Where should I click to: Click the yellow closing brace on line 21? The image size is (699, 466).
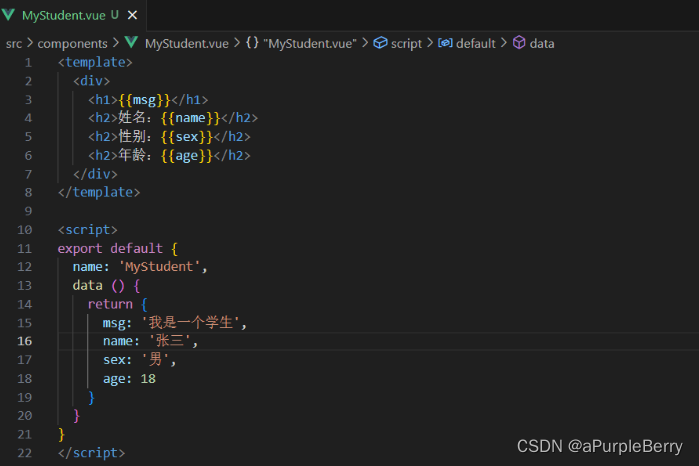click(x=62, y=434)
